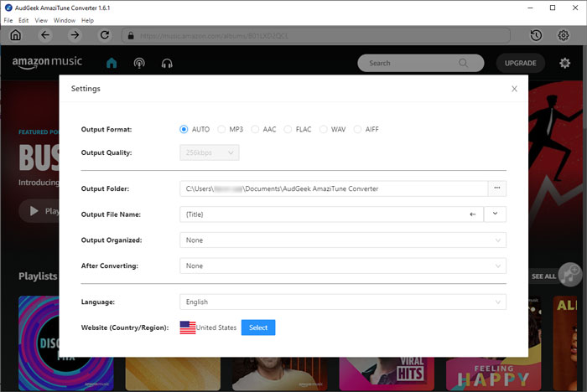Open the File menu
The height and width of the screenshot is (392, 587).
(8, 21)
